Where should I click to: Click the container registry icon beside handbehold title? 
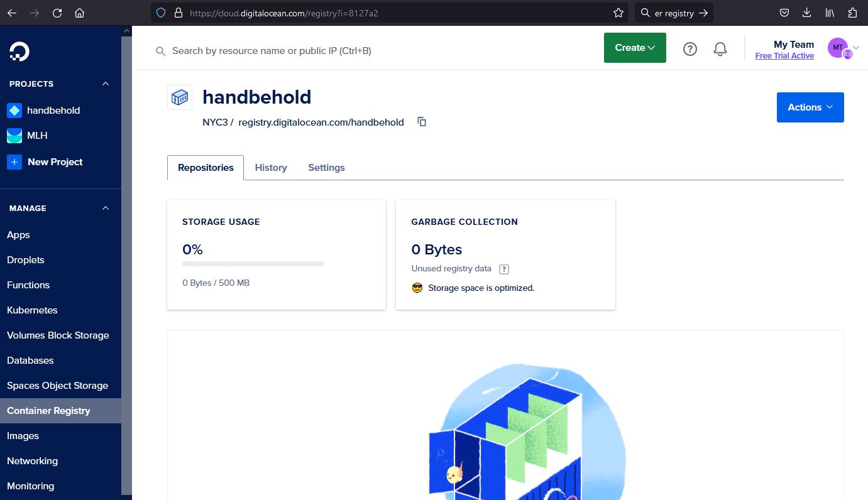[180, 97]
